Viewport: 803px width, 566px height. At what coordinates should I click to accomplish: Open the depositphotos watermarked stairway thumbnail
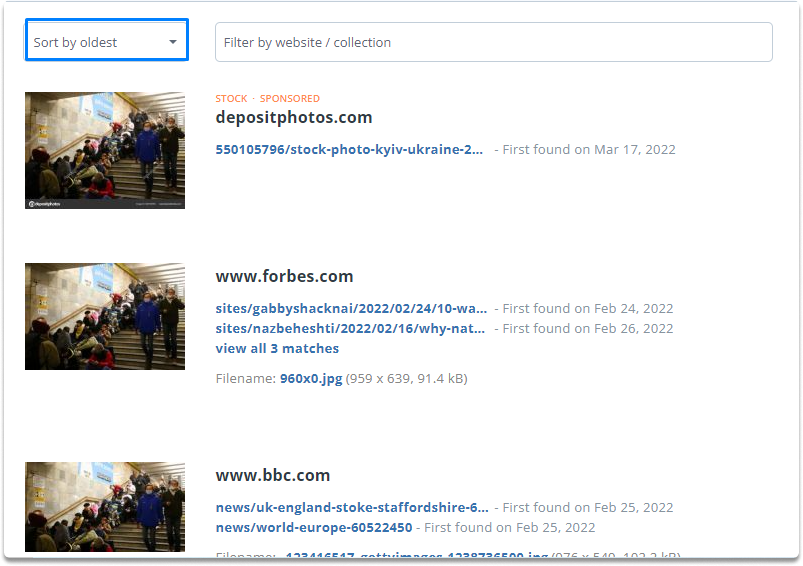[x=105, y=150]
